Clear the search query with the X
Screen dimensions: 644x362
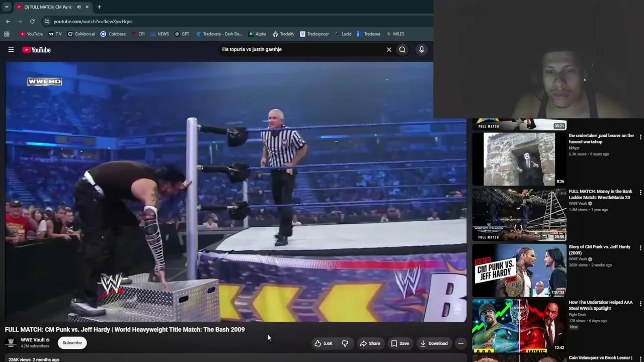click(389, 50)
